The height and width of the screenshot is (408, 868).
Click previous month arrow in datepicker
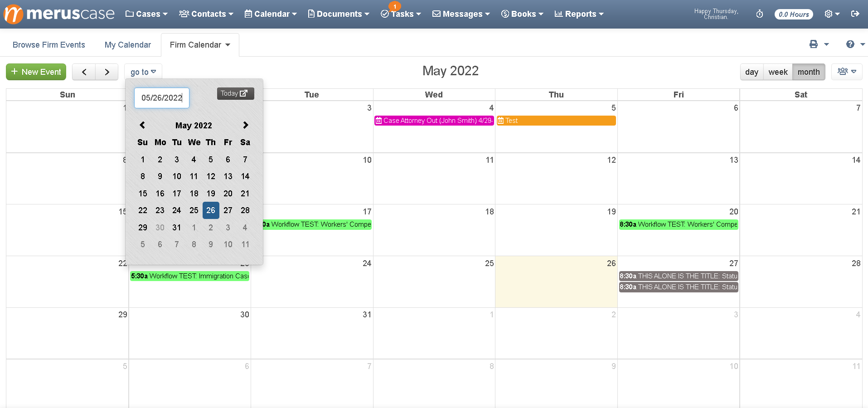coord(142,125)
